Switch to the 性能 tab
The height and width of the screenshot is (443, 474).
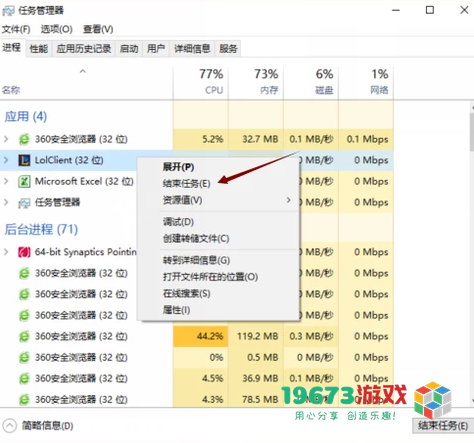(x=39, y=49)
